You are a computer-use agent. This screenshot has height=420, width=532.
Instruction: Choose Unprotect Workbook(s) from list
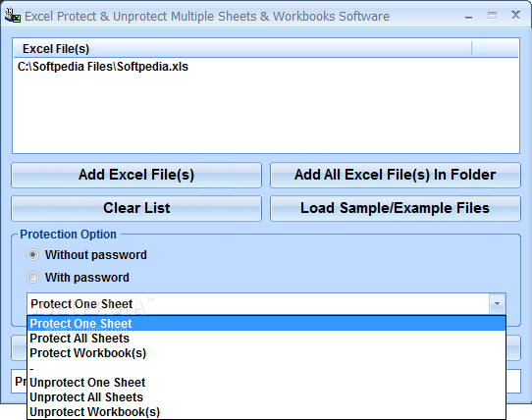[266, 411]
